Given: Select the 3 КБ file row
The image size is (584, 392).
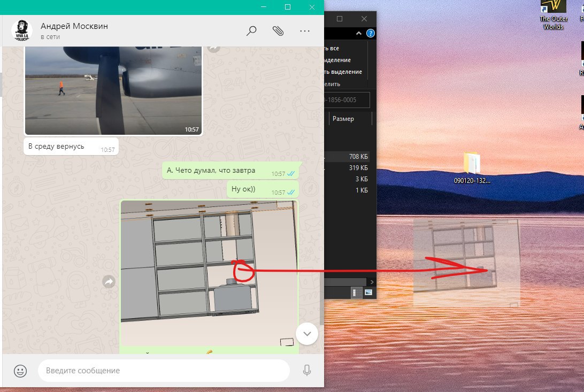Looking at the screenshot, I should pos(347,179).
